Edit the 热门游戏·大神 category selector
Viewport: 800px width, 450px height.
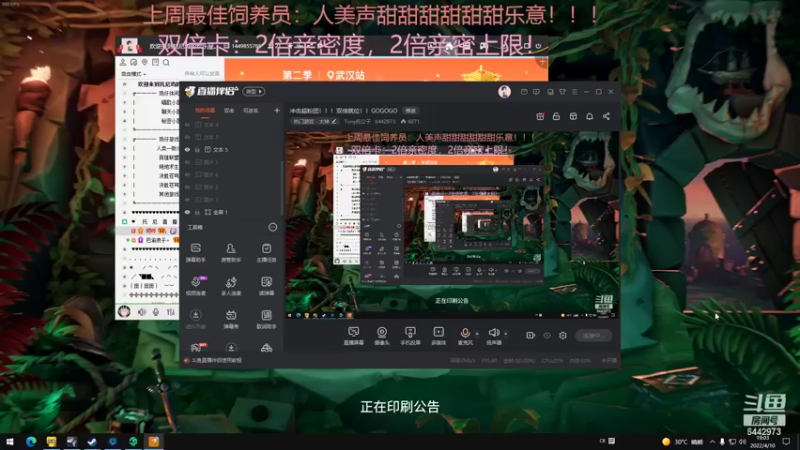(x=315, y=121)
